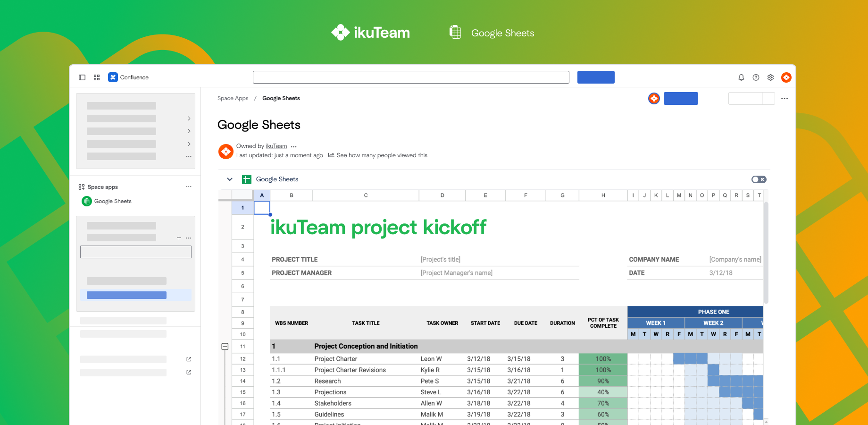Click into the Confluence search bar
The image size is (868, 425).
coord(411,77)
